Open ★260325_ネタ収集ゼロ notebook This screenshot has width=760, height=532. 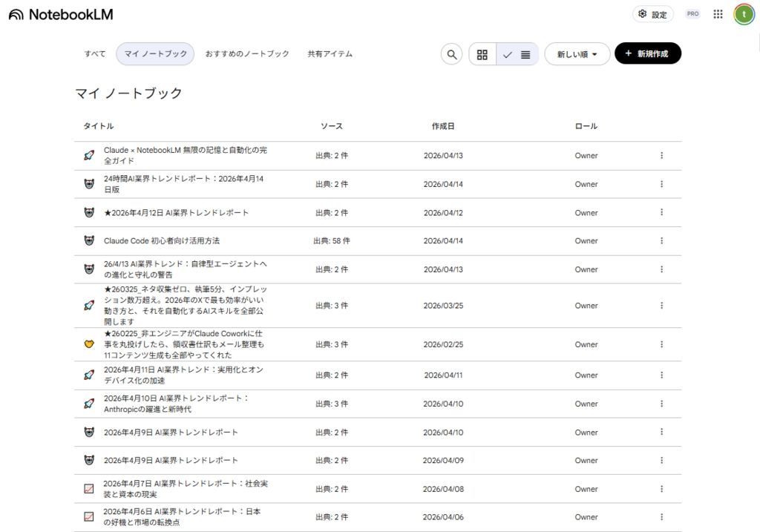click(x=185, y=306)
